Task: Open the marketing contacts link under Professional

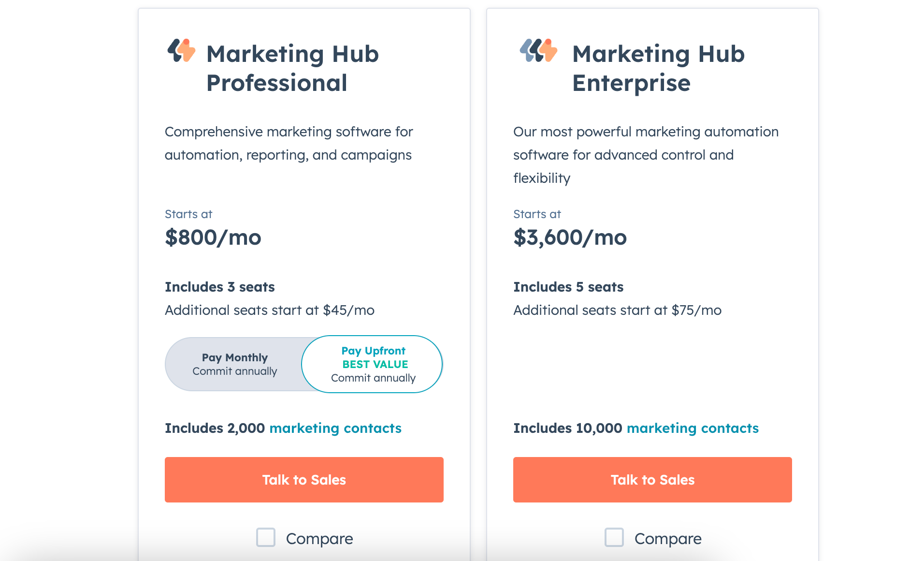Action: [335, 428]
